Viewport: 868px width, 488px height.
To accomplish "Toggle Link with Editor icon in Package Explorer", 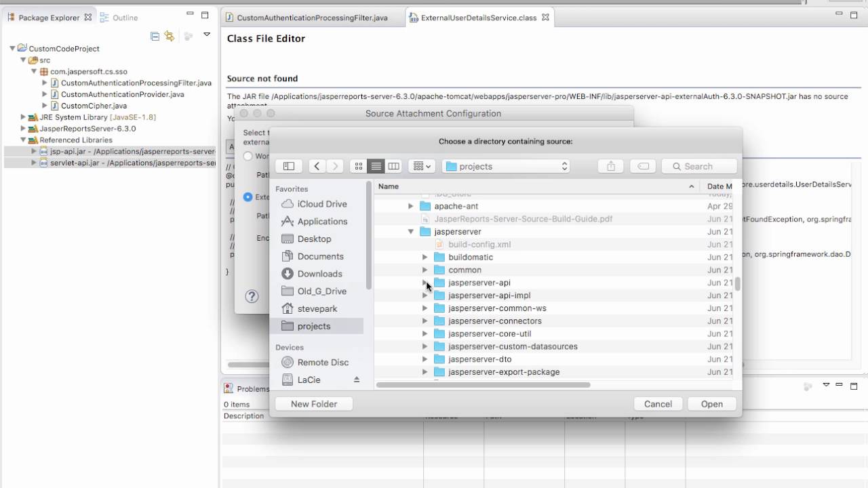I will [x=170, y=36].
